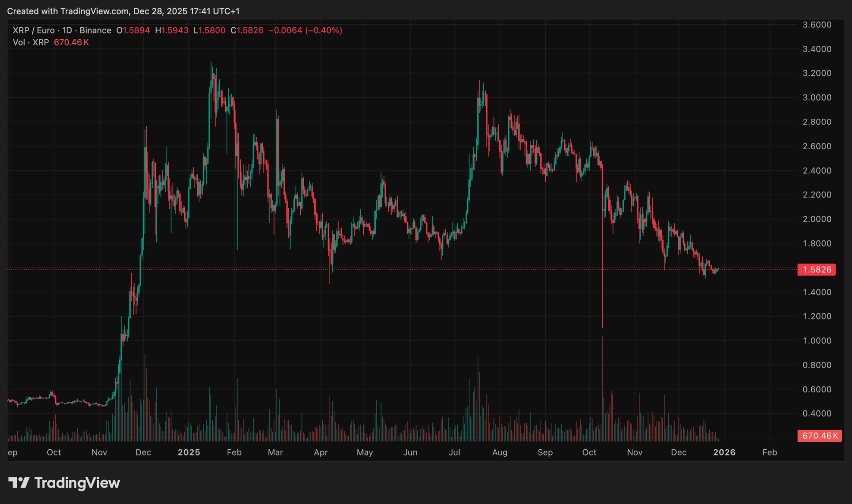Click the 1.0000 price scale label
This screenshot has height=504, width=852.
[x=817, y=341]
